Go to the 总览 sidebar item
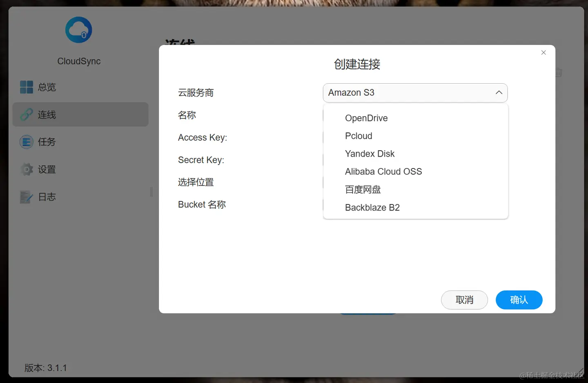Viewport: 588px width, 383px height. point(80,87)
